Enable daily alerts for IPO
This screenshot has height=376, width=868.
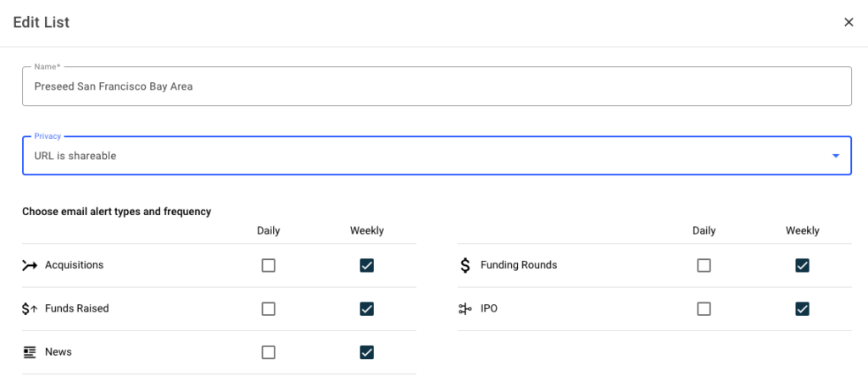coord(704,309)
